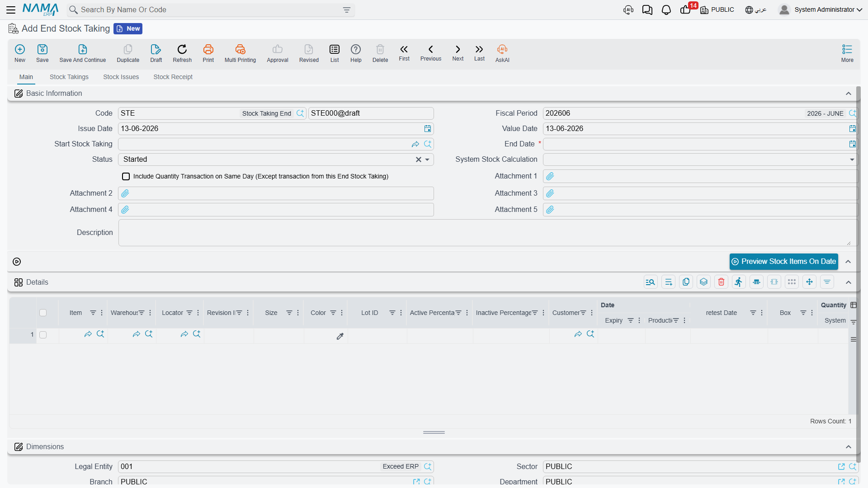Image resolution: width=868 pixels, height=488 pixels.
Task: Click the Search By Name Or Code field
Action: click(210, 10)
